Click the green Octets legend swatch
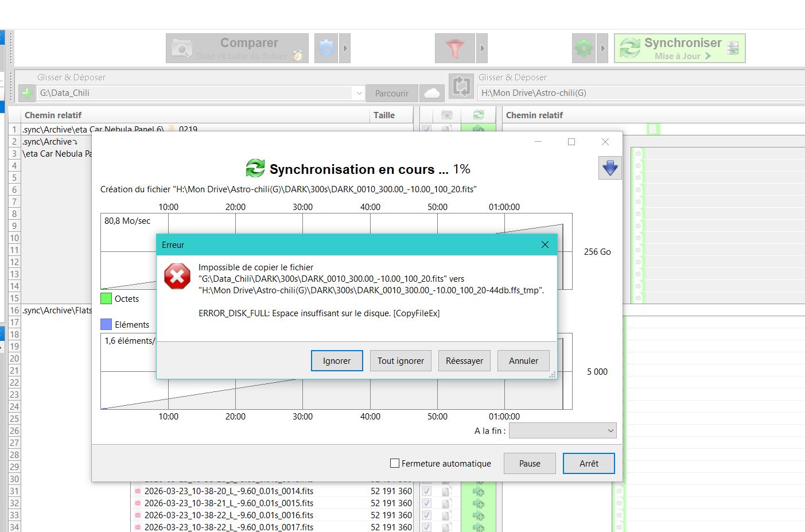The width and height of the screenshot is (805, 532). 106,298
